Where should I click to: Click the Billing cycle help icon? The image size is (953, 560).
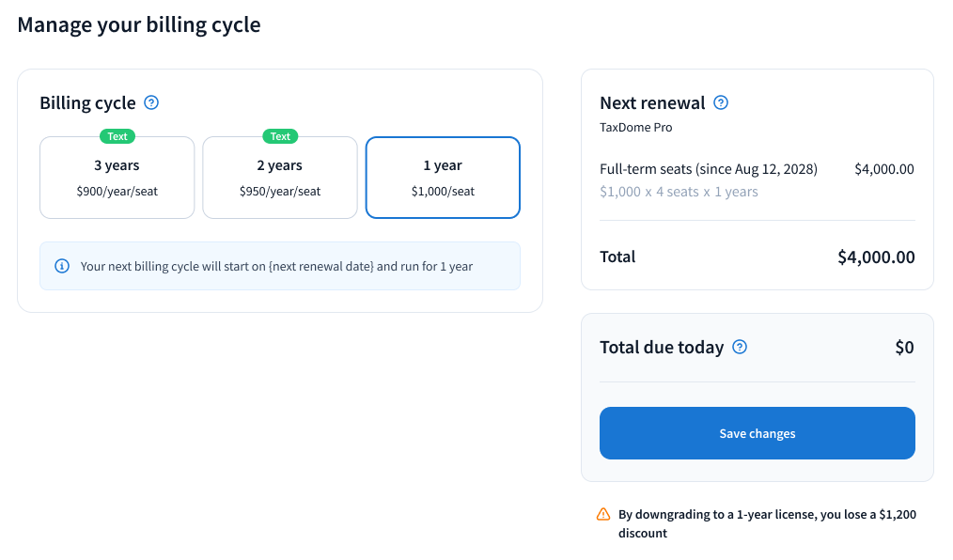point(151,103)
